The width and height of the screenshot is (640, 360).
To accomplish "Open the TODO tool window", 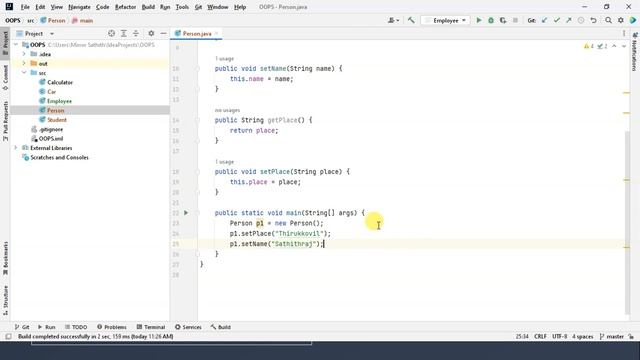I will pos(76,327).
